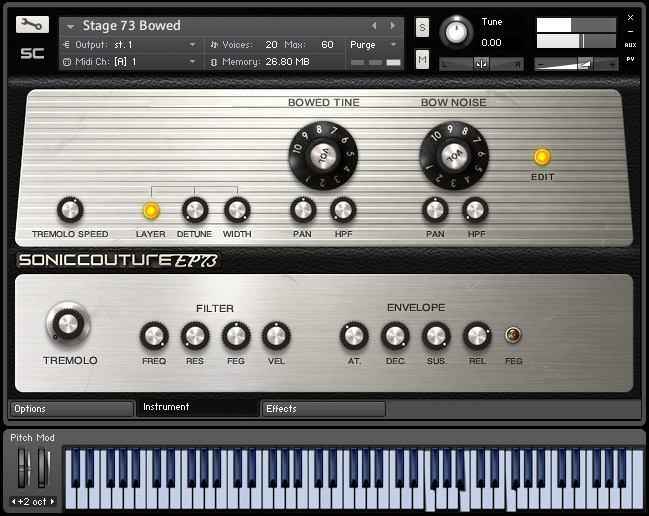Toggle the Mute (M) button
Image resolution: width=649 pixels, height=516 pixels.
pyautogui.click(x=422, y=60)
